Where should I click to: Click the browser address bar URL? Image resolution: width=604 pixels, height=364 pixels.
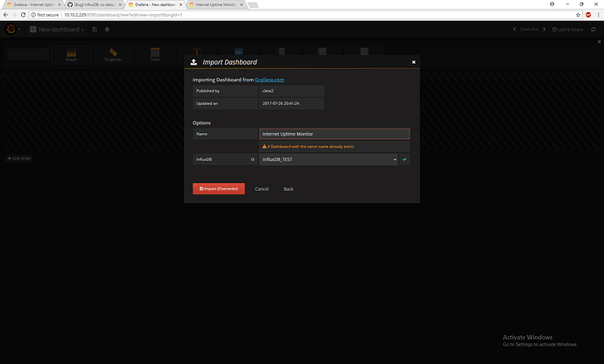tap(123, 15)
